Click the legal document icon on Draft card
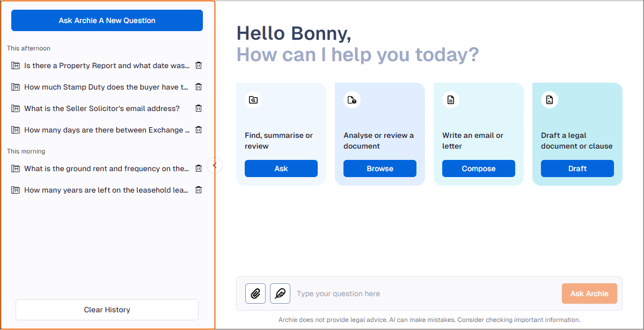Viewport: 644px width, 330px height. [550, 100]
